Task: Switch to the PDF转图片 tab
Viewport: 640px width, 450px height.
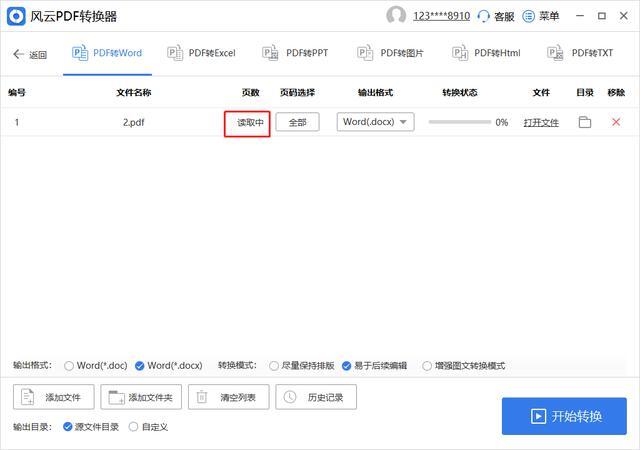Action: (390, 53)
